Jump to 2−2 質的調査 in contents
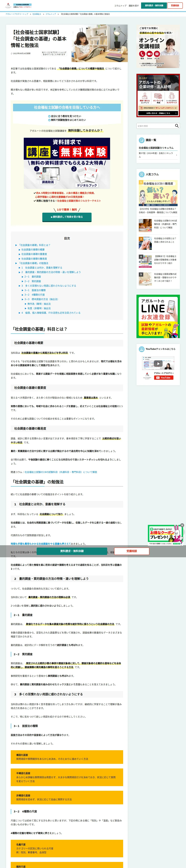 tap(32, 281)
